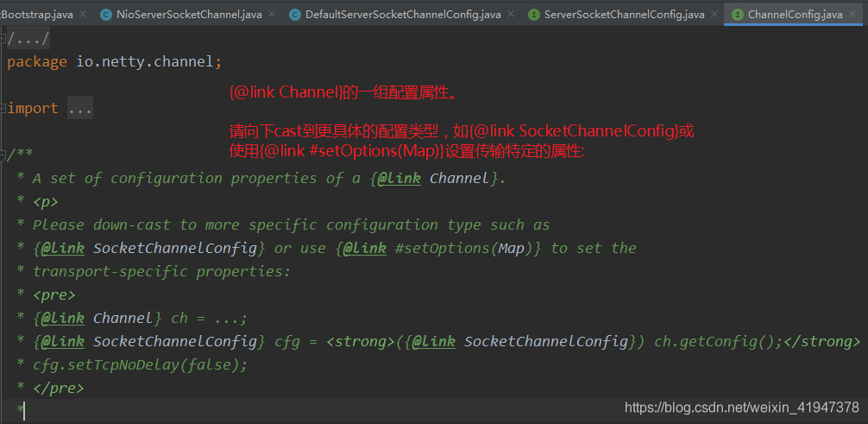
Task: Click the ServerSocketChannelConfig.java interface icon
Action: 534,15
